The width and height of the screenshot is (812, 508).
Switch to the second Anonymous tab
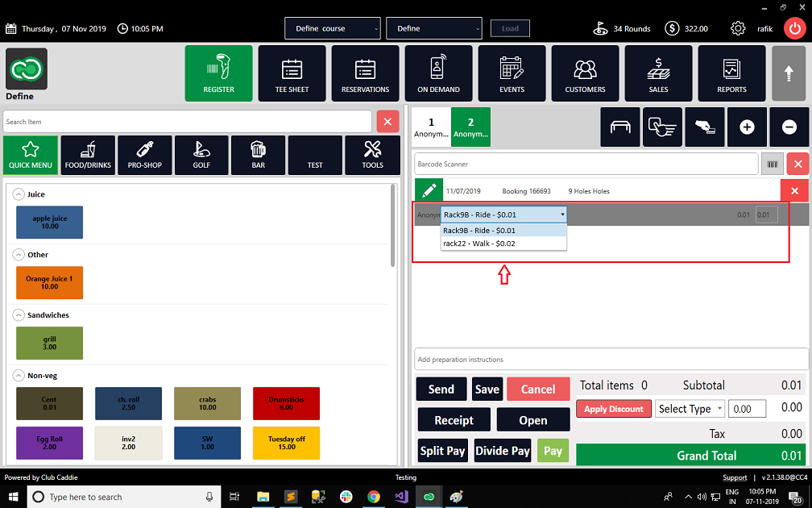click(x=470, y=127)
